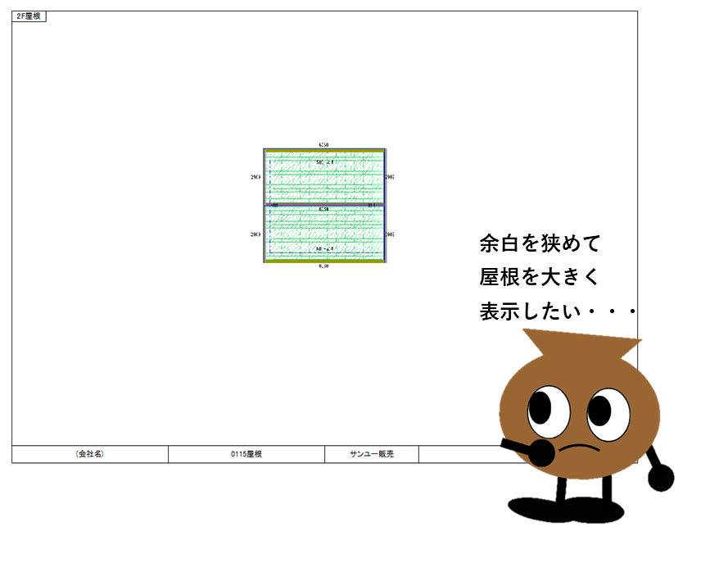Viewport: 728px width, 577px height.
Task: Click the dimension value below the roof
Action: [x=324, y=266]
